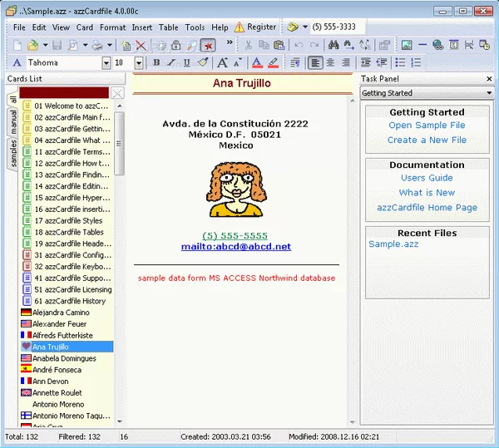The width and height of the screenshot is (499, 448).
Task: Click azzCardfile Home Page link
Action: [x=427, y=208]
